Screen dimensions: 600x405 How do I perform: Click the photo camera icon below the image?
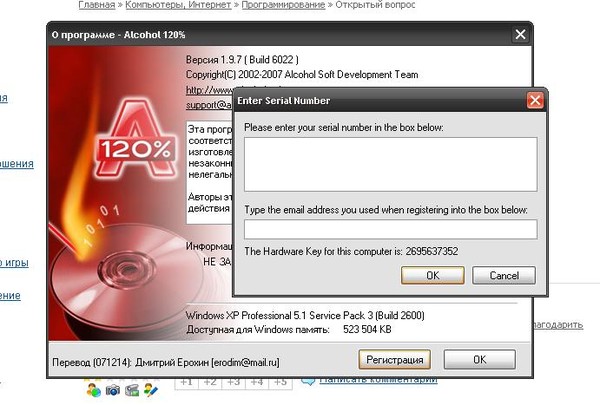(113, 390)
